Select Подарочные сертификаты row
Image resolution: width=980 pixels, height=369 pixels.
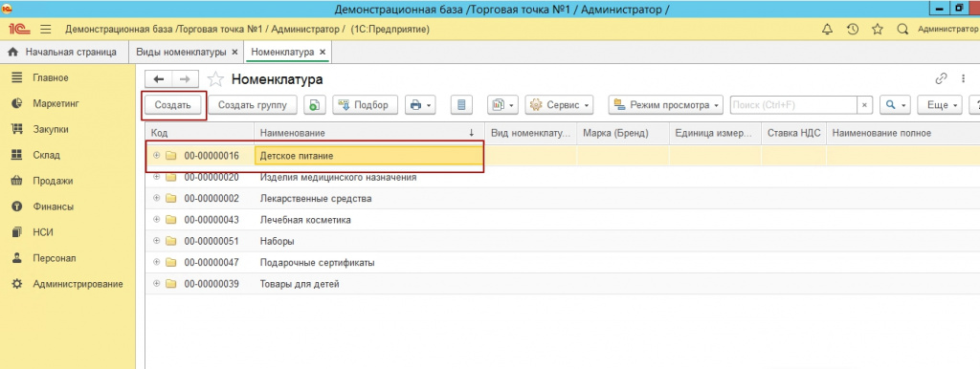pyautogui.click(x=563, y=262)
